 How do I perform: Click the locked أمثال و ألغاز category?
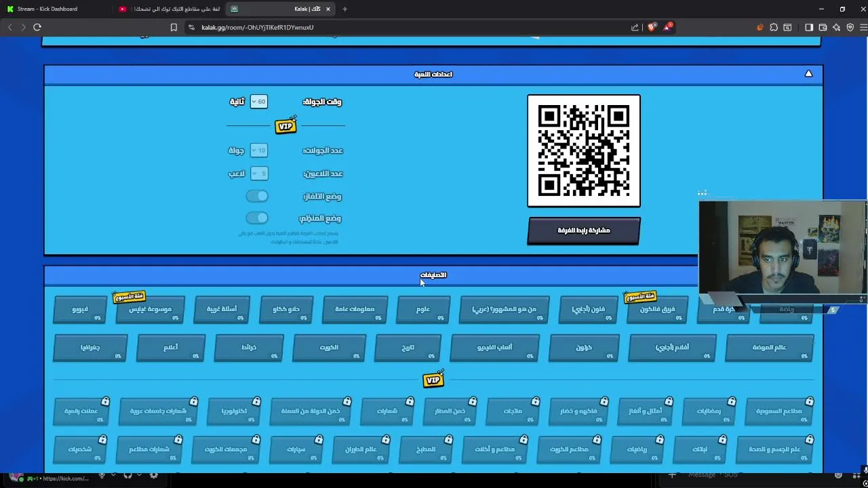click(646, 411)
